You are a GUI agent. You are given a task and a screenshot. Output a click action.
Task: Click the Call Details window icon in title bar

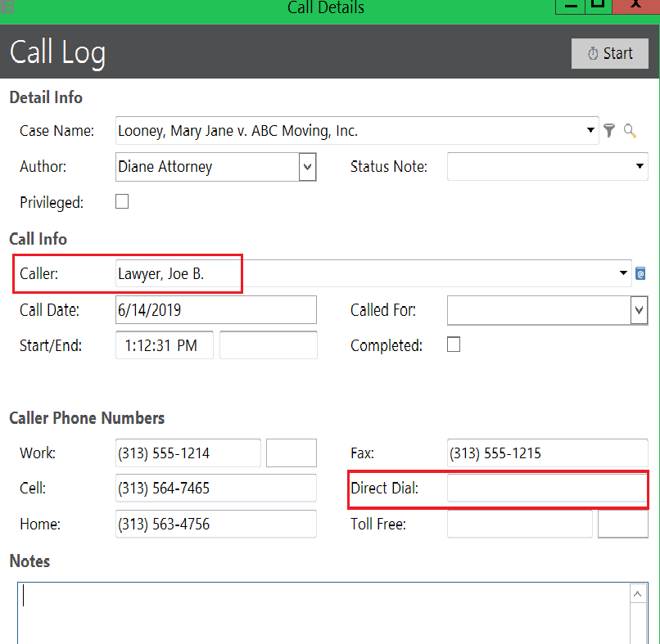click(7, 7)
